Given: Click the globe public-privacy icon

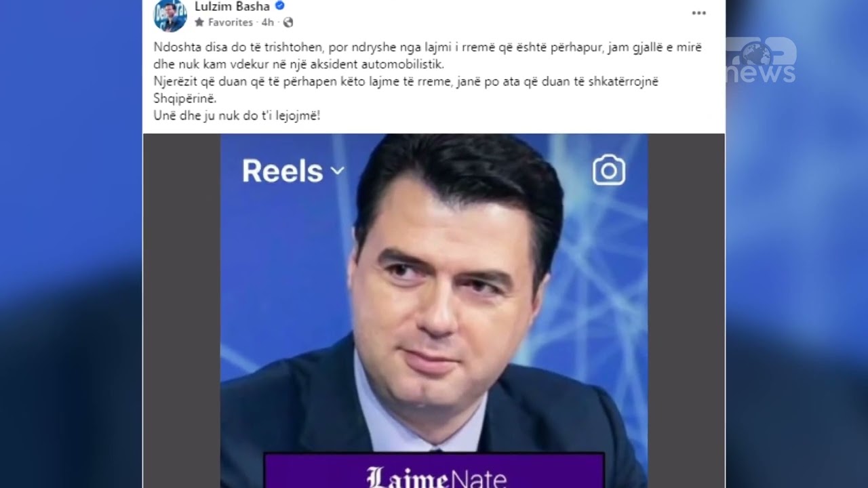Looking at the screenshot, I should click(x=288, y=22).
